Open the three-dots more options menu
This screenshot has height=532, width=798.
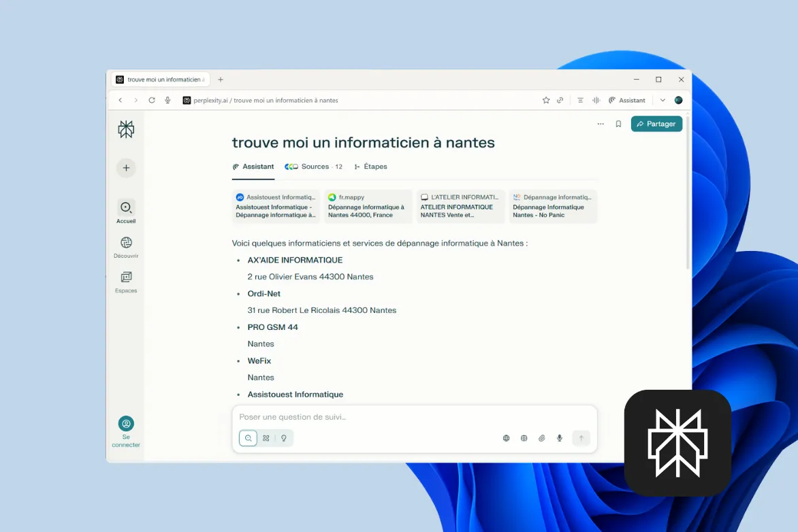point(600,124)
